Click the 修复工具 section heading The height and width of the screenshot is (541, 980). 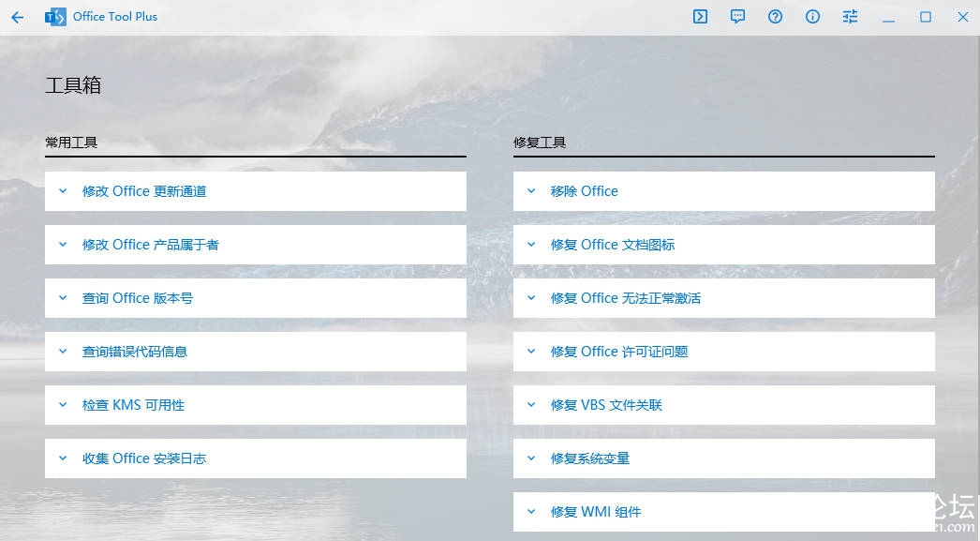(540, 143)
